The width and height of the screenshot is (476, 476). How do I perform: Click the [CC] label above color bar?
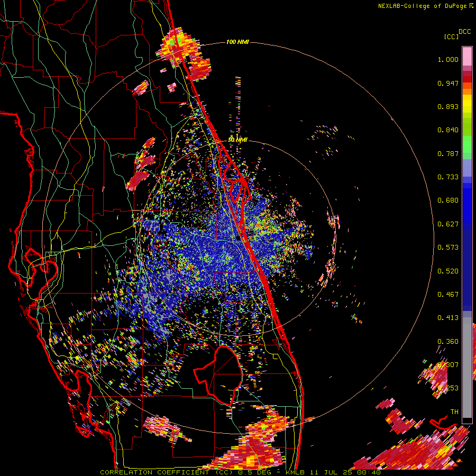click(451, 36)
